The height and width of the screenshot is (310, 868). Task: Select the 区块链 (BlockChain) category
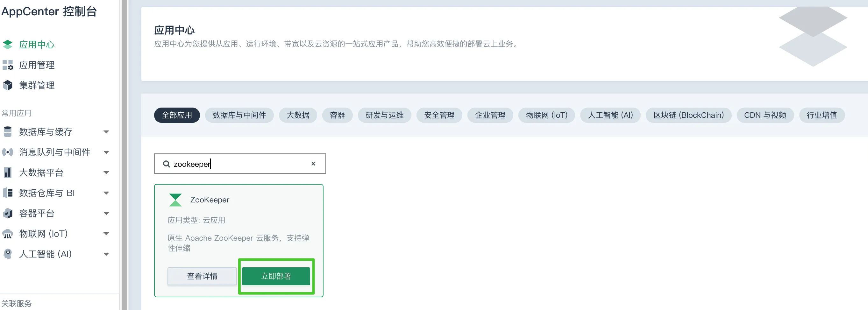click(688, 115)
